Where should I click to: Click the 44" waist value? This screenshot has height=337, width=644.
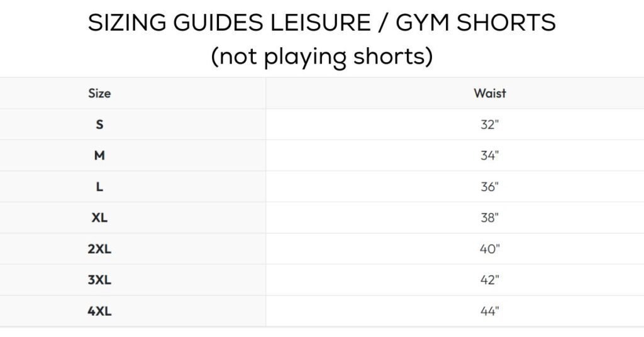(x=489, y=311)
